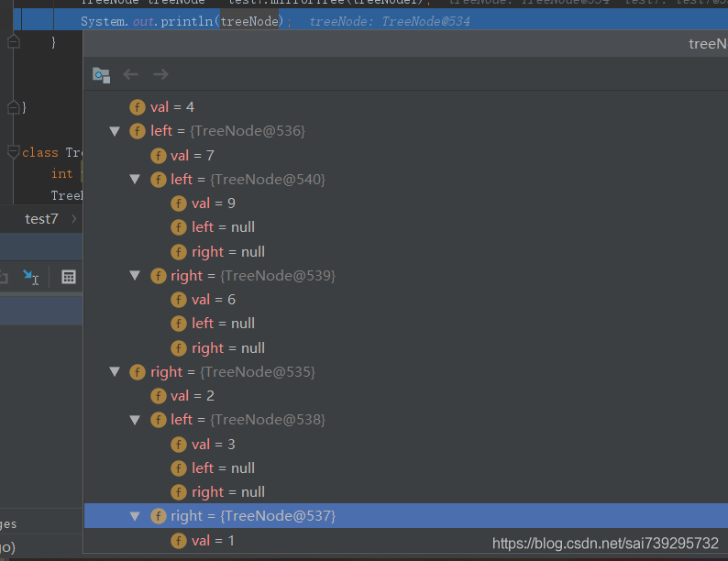Click the Run to Cursor debugger icon
Screen dimensions: 728x561
[x=30, y=277]
